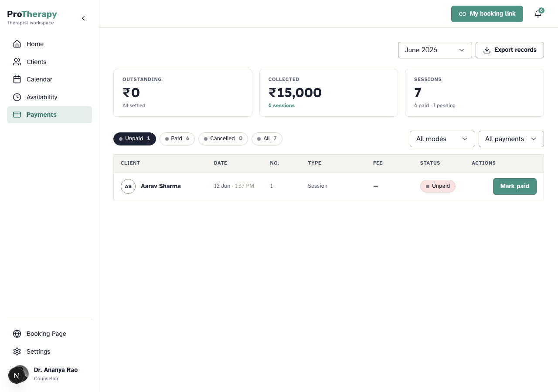Collapse the sidebar with the chevron arrow
This screenshot has height=392, width=558.
point(83,18)
